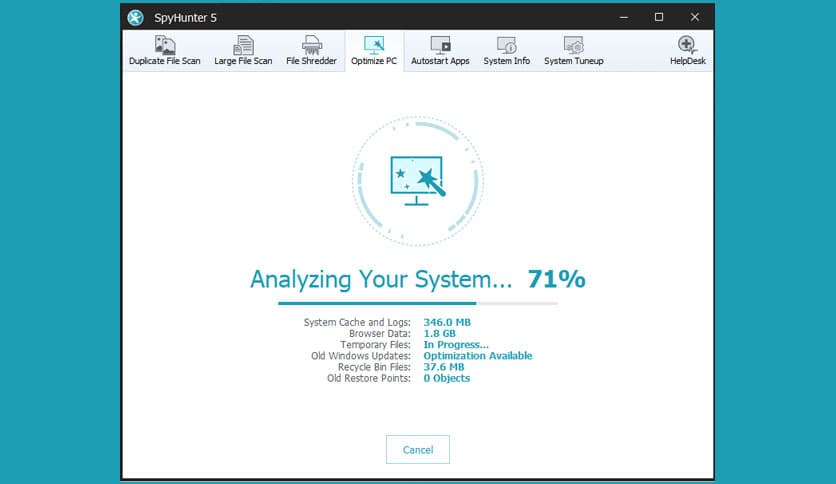Click the 346.0 MB cache value
The height and width of the screenshot is (484, 836).
(447, 322)
